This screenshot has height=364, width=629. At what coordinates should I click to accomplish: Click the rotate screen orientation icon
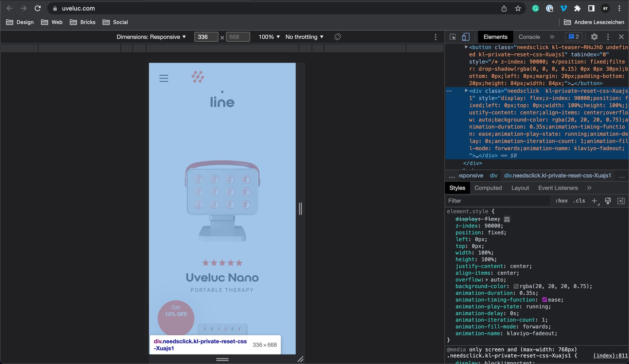coord(337,37)
